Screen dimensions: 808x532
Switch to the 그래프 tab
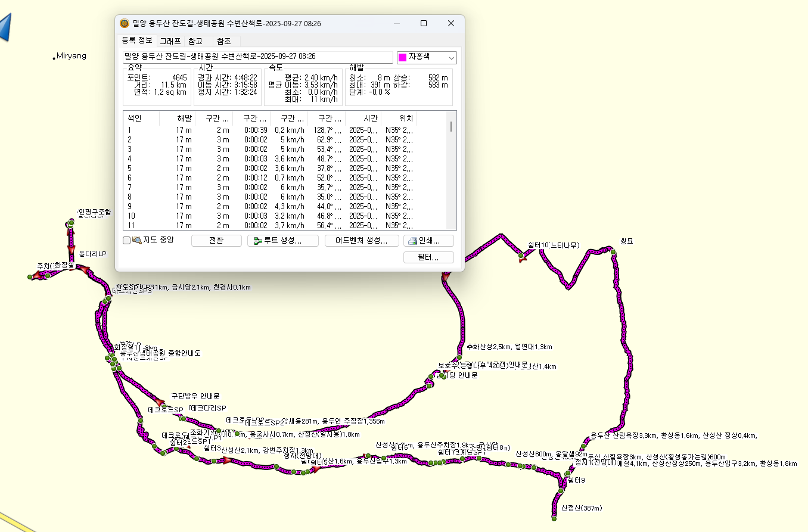170,41
